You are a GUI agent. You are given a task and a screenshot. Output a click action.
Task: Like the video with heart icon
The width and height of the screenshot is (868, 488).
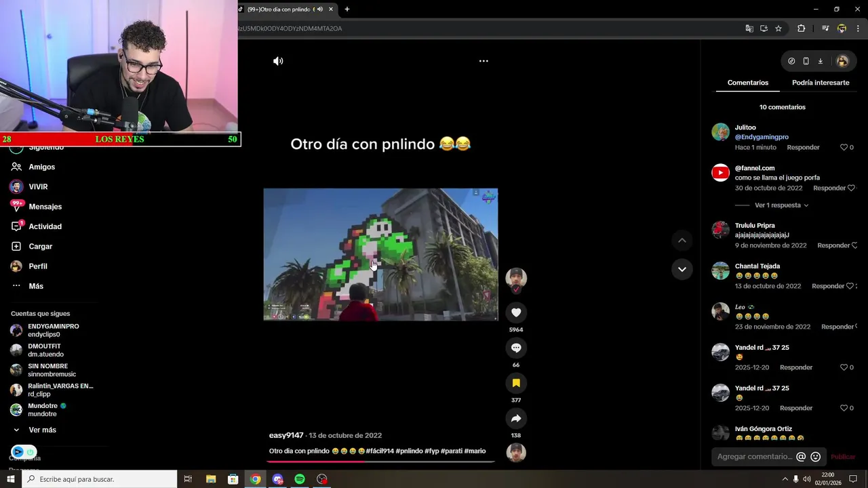coord(516,312)
